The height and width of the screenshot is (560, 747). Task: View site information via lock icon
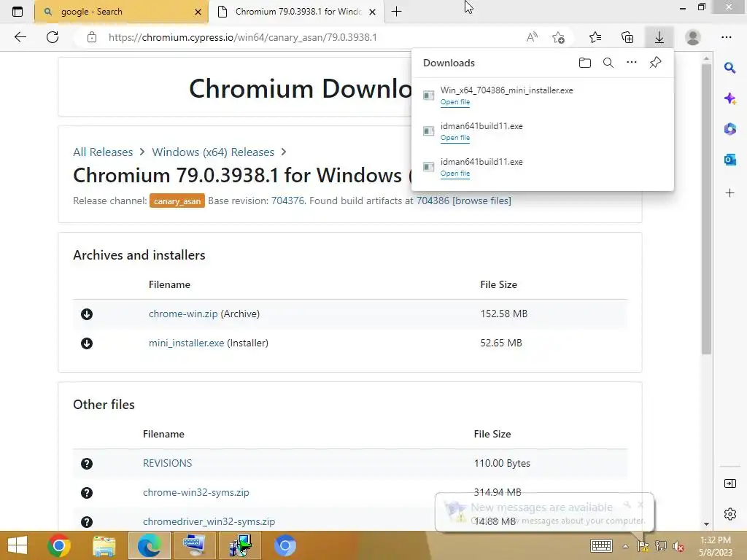(x=92, y=37)
